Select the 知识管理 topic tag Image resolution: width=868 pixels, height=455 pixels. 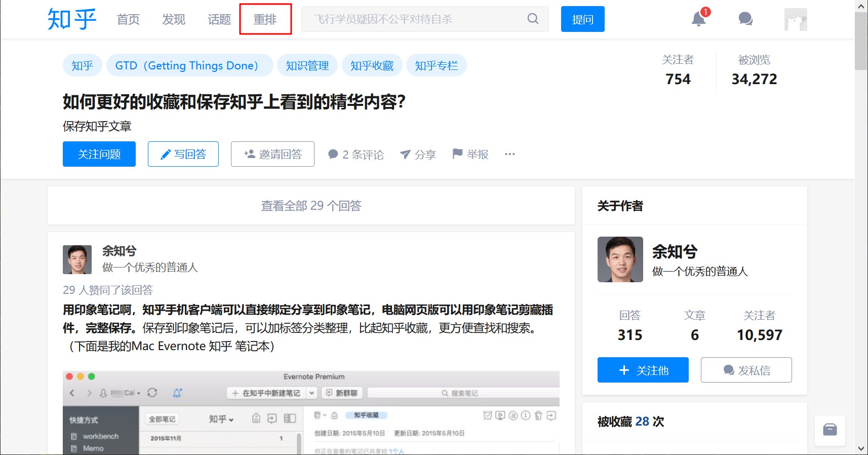point(307,65)
